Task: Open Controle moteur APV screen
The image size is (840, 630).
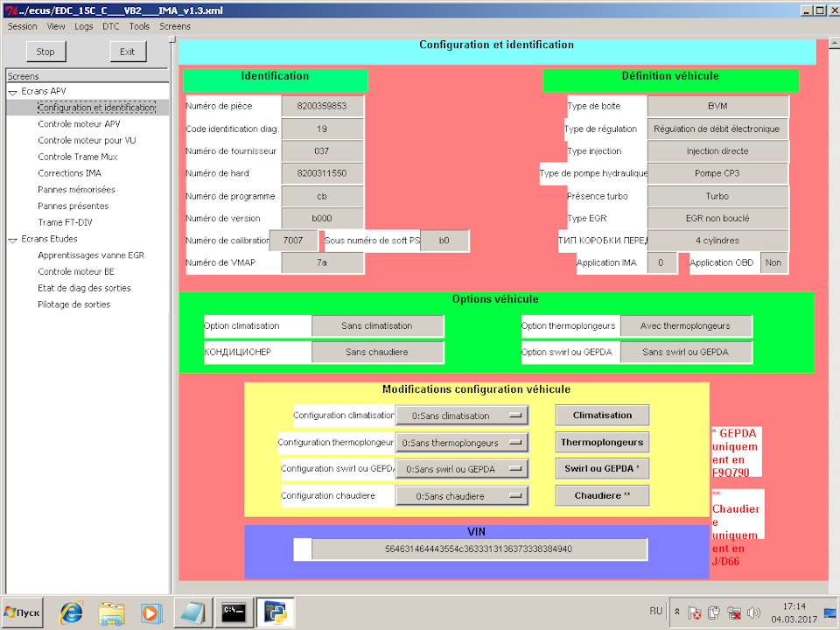Action: coord(79,123)
